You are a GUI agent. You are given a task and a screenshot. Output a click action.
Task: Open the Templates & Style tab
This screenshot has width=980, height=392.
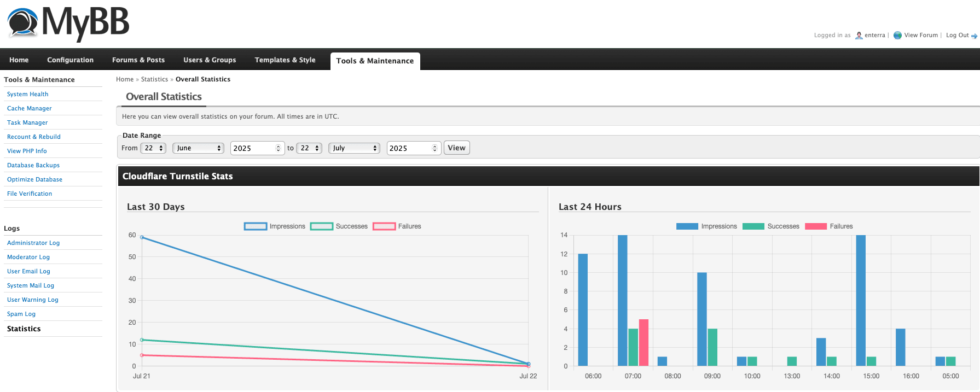(x=285, y=60)
